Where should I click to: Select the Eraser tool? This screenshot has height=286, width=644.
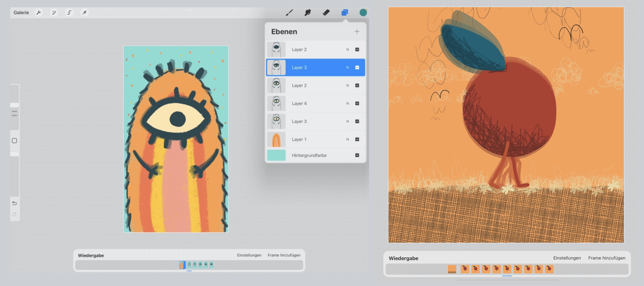point(326,13)
